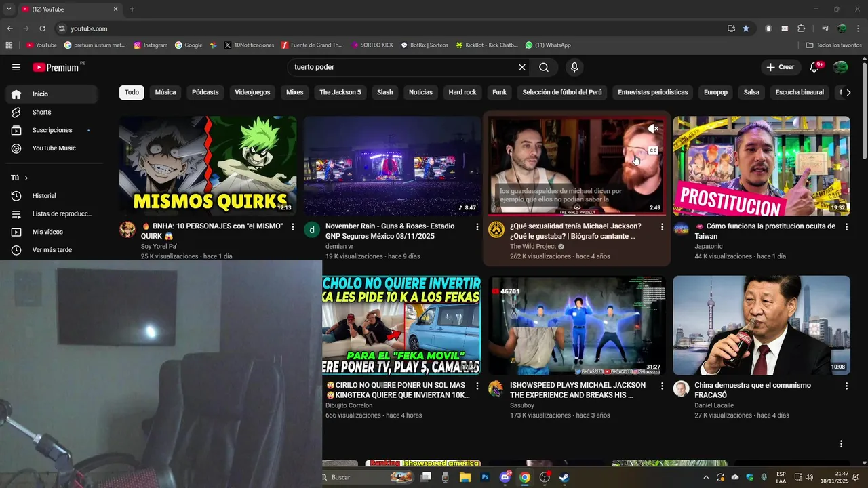Select the Videojuegos filter chip
Screen dimensions: 868x488
(x=252, y=92)
